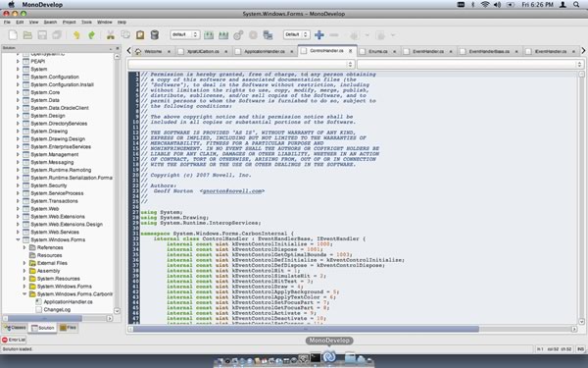588x368 pixels.
Task: Click the editor horizontal scrollbar thumb
Action: pos(306,329)
